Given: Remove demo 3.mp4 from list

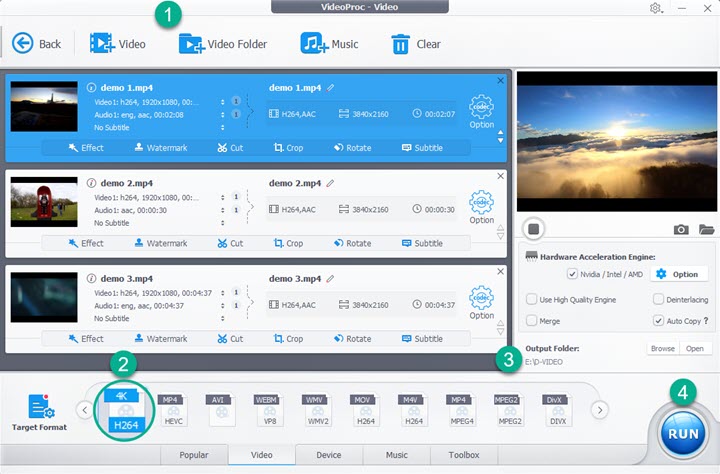Looking at the screenshot, I should click(x=501, y=271).
